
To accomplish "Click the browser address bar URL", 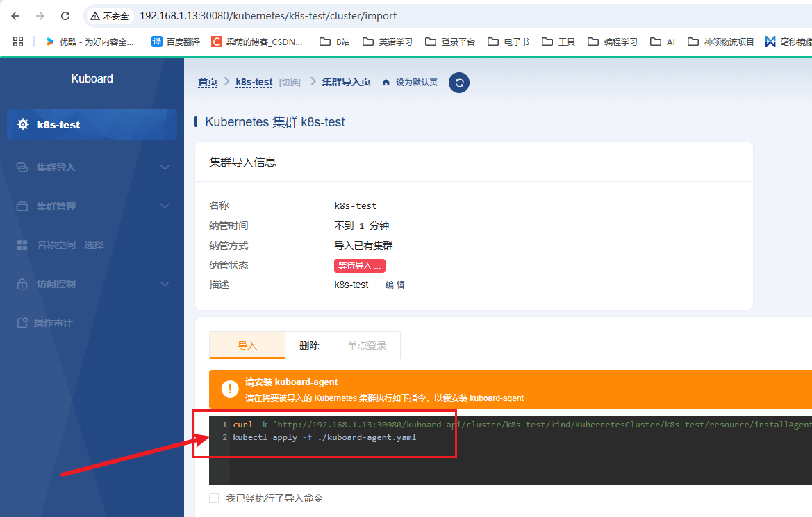I will [x=268, y=16].
